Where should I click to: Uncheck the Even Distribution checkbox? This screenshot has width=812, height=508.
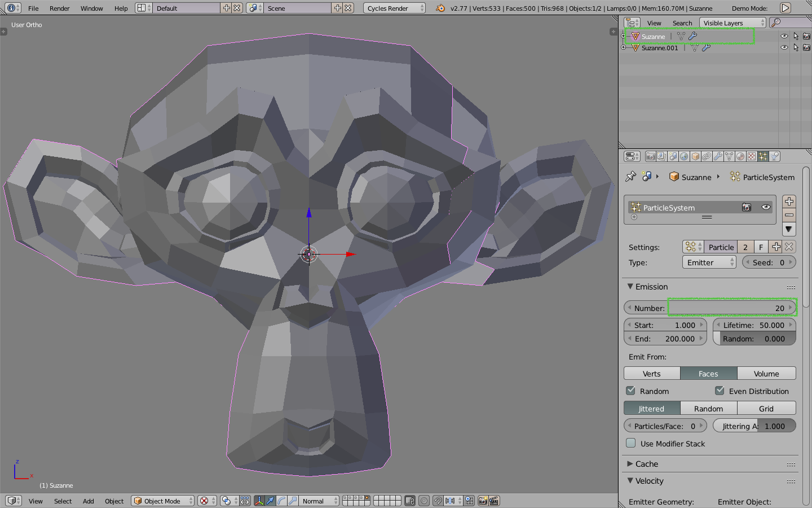click(x=720, y=391)
